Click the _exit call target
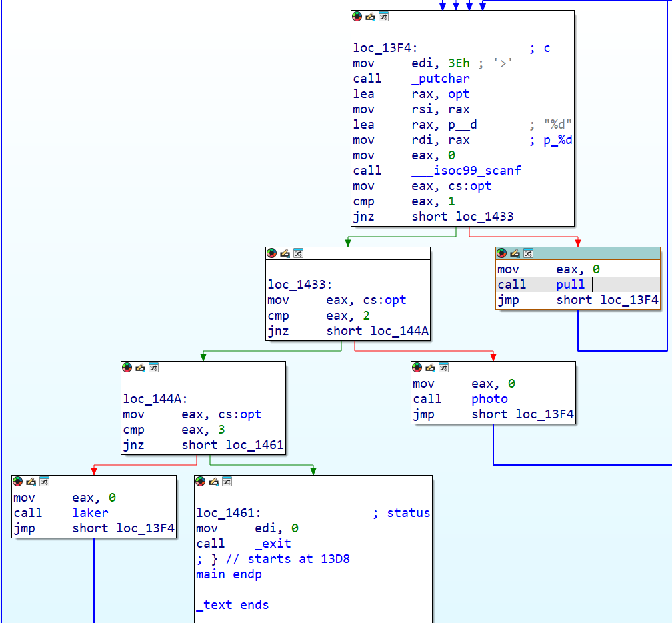The width and height of the screenshot is (672, 623). point(272,544)
